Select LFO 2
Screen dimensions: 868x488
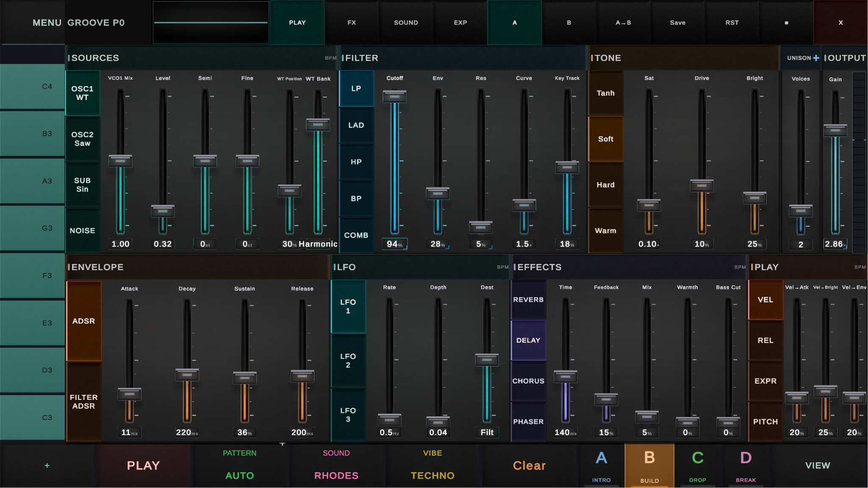click(x=348, y=360)
